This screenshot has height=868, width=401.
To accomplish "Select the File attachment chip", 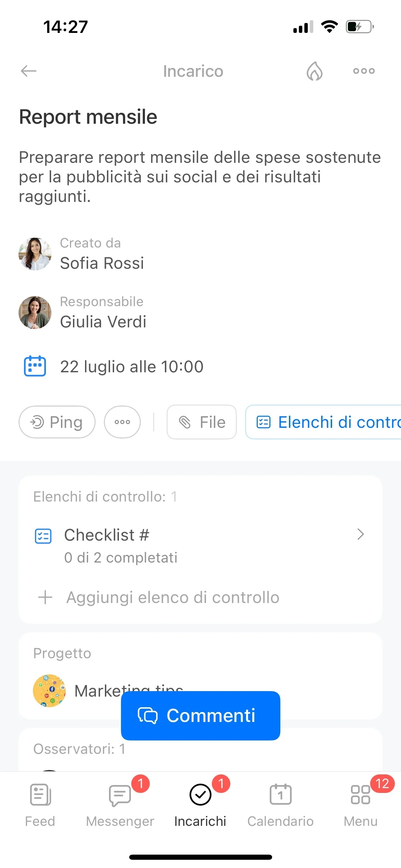I will pyautogui.click(x=202, y=422).
